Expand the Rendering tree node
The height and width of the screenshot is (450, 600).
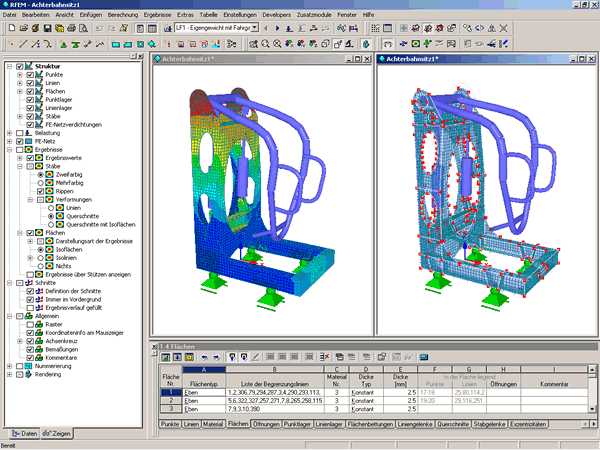pyautogui.click(x=10, y=375)
